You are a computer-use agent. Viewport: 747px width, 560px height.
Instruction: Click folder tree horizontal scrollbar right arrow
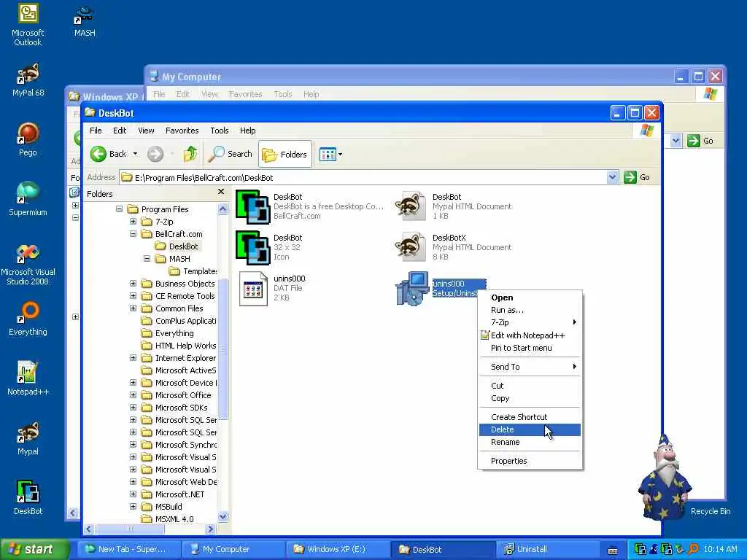click(211, 529)
